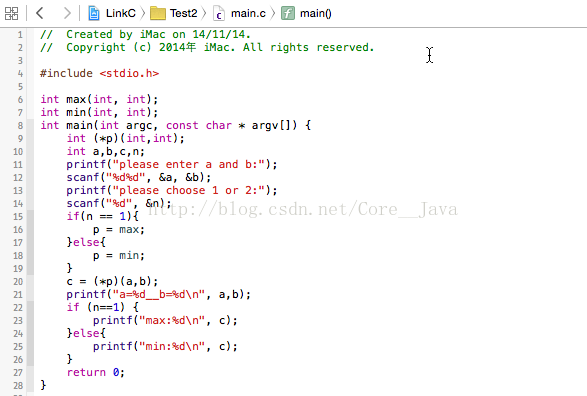Click line number 8 in the gutter
587x396 pixels.
click(20, 125)
